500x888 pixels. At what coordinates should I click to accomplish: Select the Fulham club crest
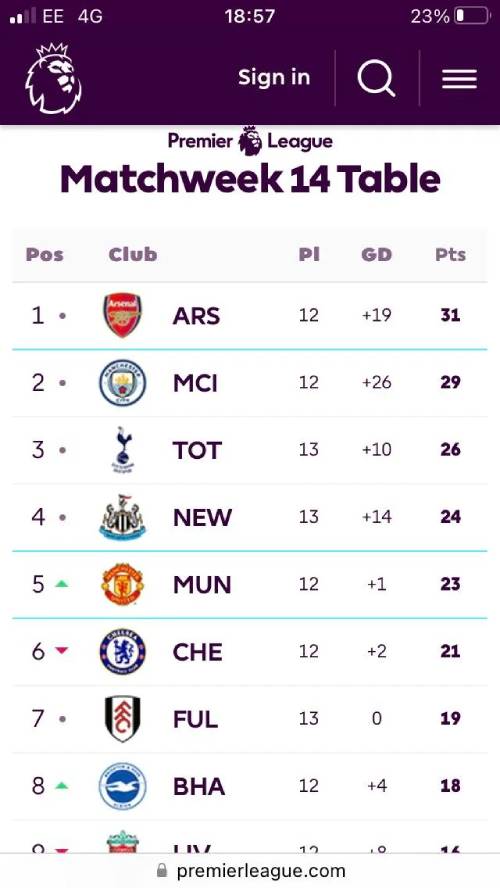tap(122, 719)
